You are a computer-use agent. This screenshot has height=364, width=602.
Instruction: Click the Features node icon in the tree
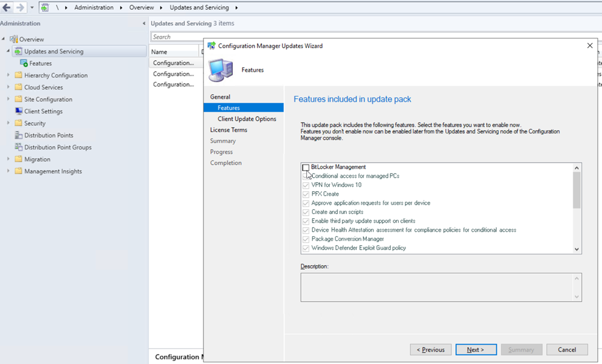pyautogui.click(x=24, y=63)
